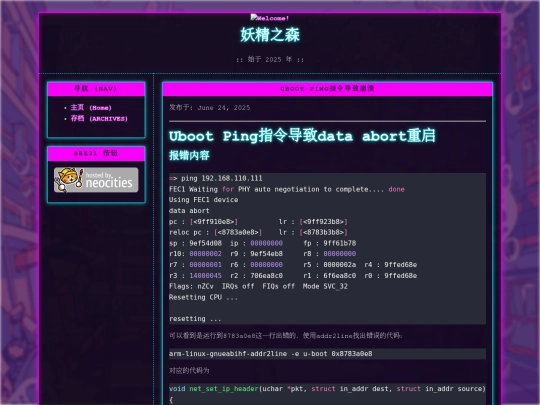This screenshot has height=405, width=540.
Task: Click the Flags: nZCv IRQs off line
Action: pos(258,286)
